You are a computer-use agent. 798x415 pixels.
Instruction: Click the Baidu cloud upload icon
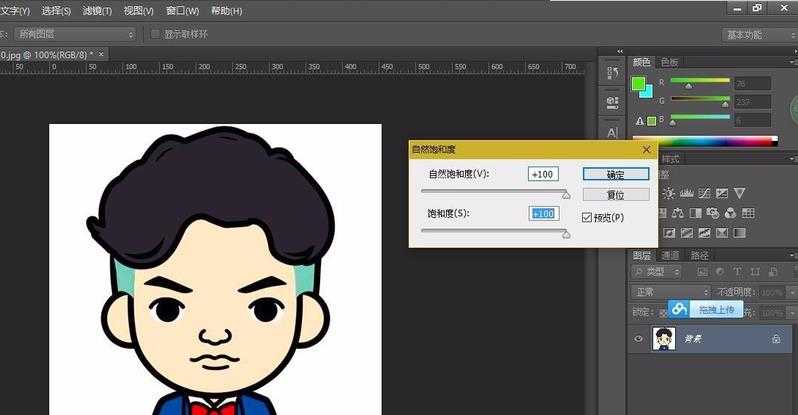(x=677, y=310)
